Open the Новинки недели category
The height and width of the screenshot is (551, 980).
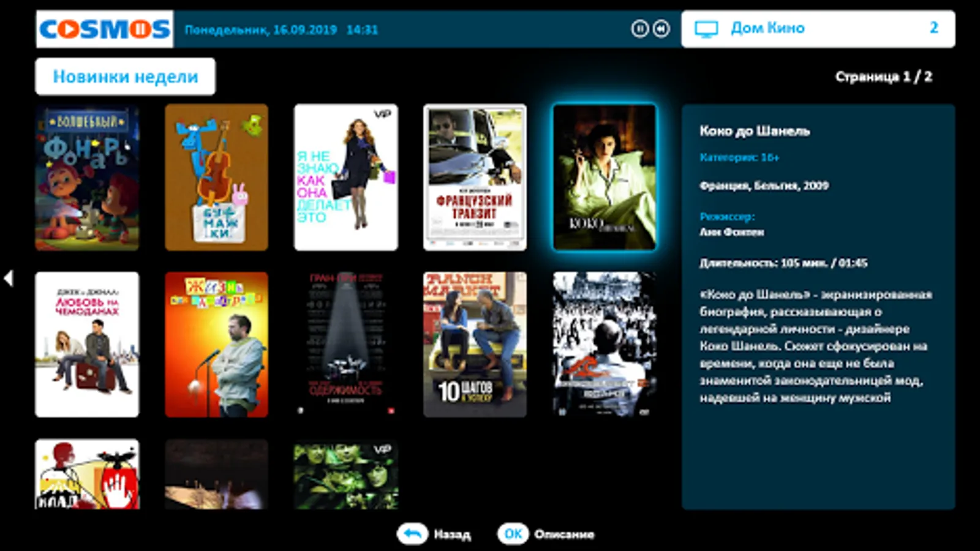(126, 77)
